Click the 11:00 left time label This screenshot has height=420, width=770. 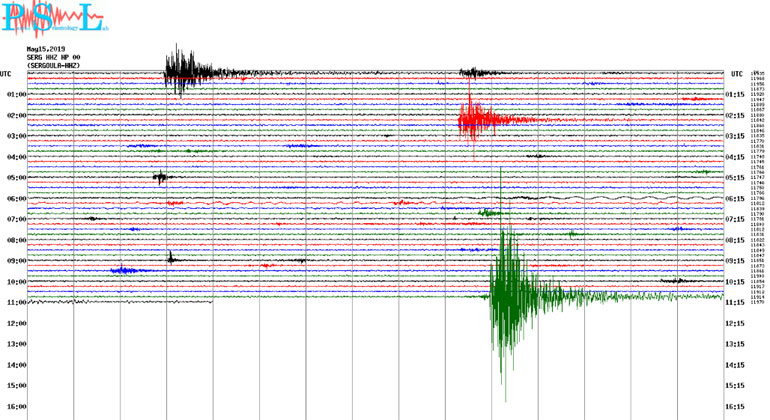pos(16,302)
